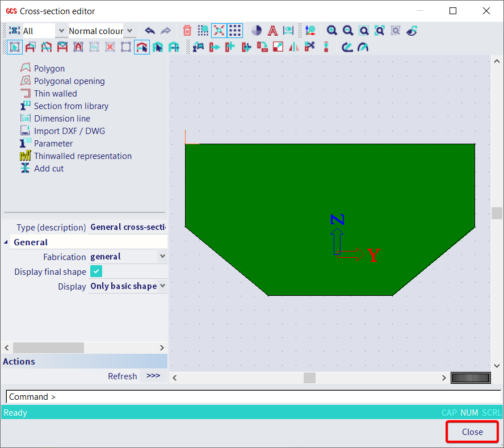504x448 pixels.
Task: Activate the Add cut tool
Action: (48, 168)
